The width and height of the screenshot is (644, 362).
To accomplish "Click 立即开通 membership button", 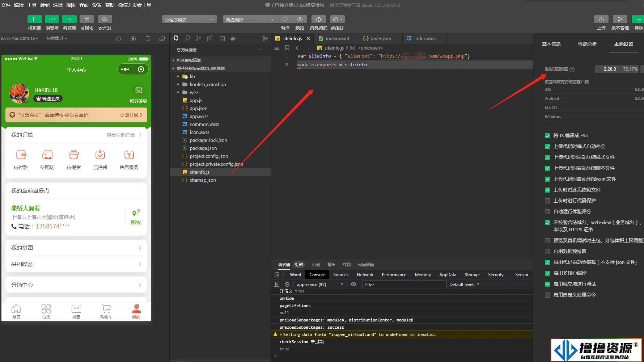I will [x=131, y=115].
